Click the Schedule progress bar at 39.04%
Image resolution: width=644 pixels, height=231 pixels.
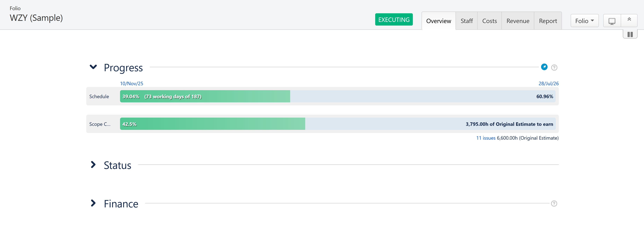pos(205,96)
